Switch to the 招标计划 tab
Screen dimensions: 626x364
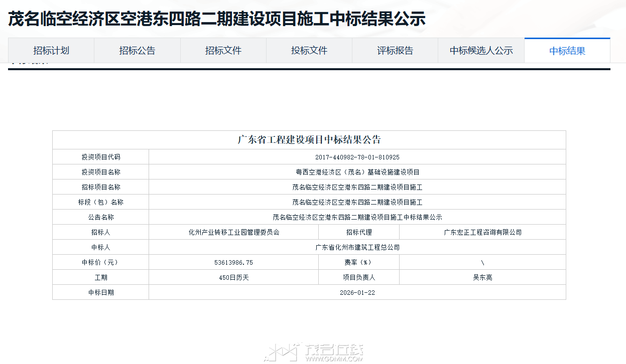tap(51, 50)
